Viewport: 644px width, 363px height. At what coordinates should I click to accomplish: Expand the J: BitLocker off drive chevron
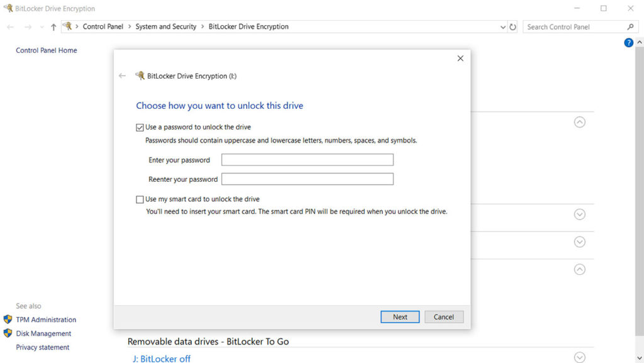click(x=579, y=357)
